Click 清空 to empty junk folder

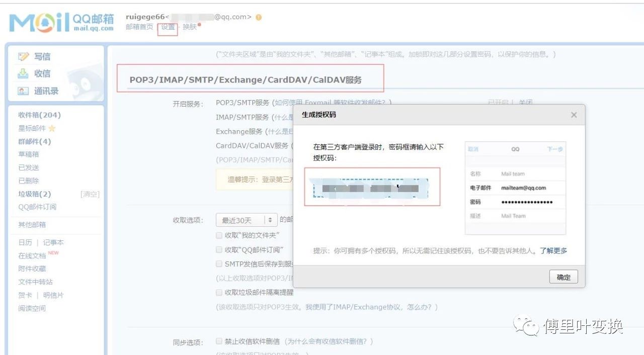tap(90, 194)
